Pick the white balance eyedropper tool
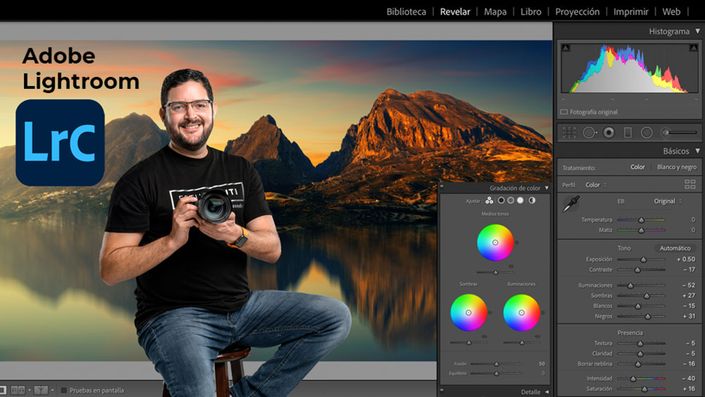This screenshot has height=397, width=705. [571, 204]
